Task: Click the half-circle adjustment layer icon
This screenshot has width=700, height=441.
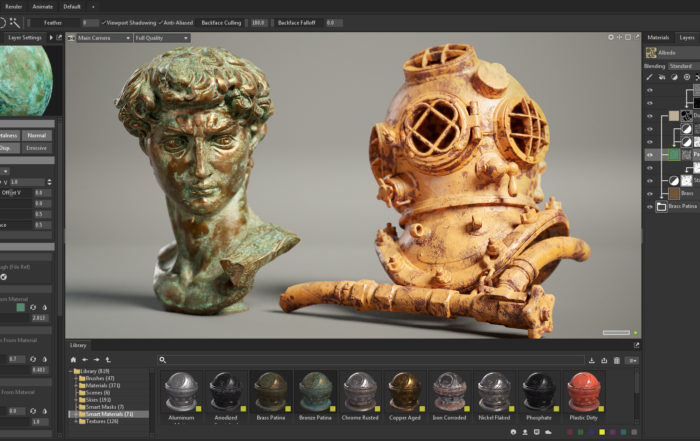Action: (x=674, y=77)
